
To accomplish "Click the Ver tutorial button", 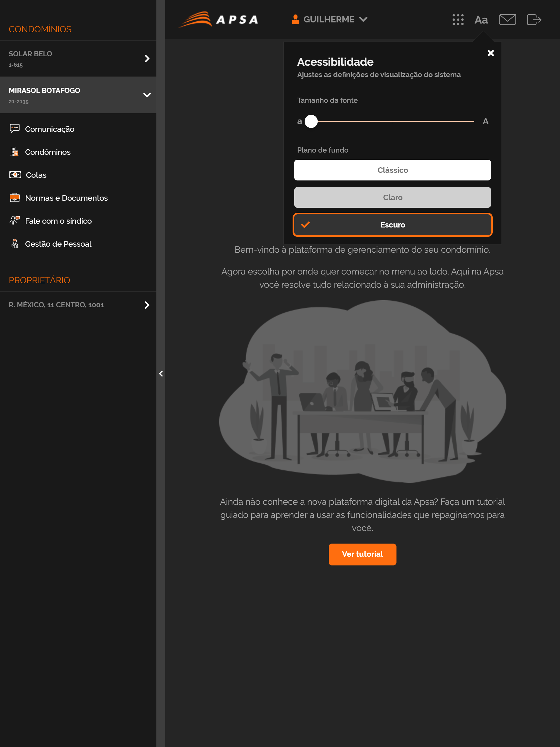I will 362,554.
